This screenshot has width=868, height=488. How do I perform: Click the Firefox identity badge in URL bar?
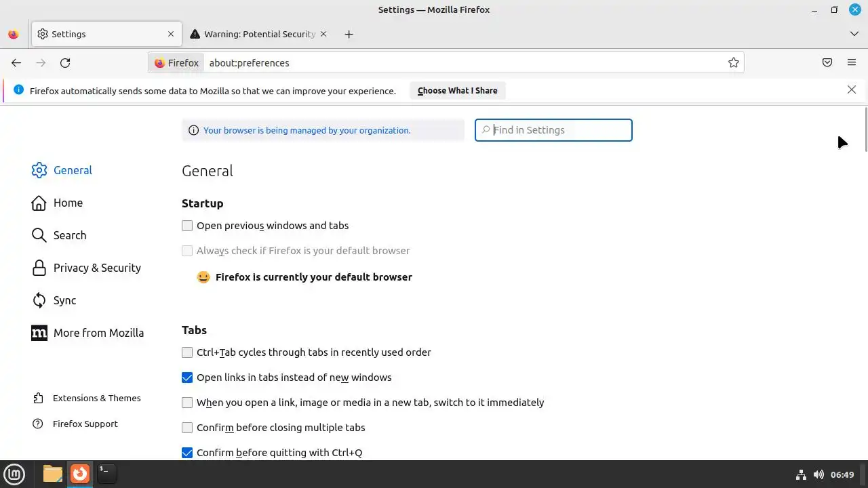tap(176, 63)
